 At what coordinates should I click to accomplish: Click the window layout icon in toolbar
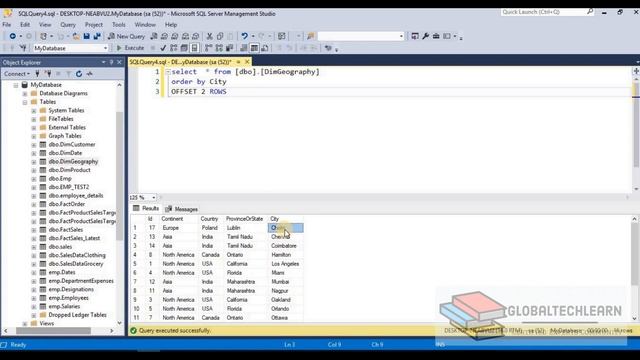coord(447,36)
